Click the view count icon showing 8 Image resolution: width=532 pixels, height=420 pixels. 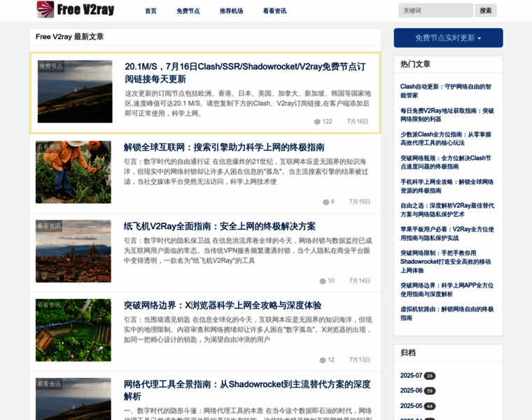click(x=326, y=202)
